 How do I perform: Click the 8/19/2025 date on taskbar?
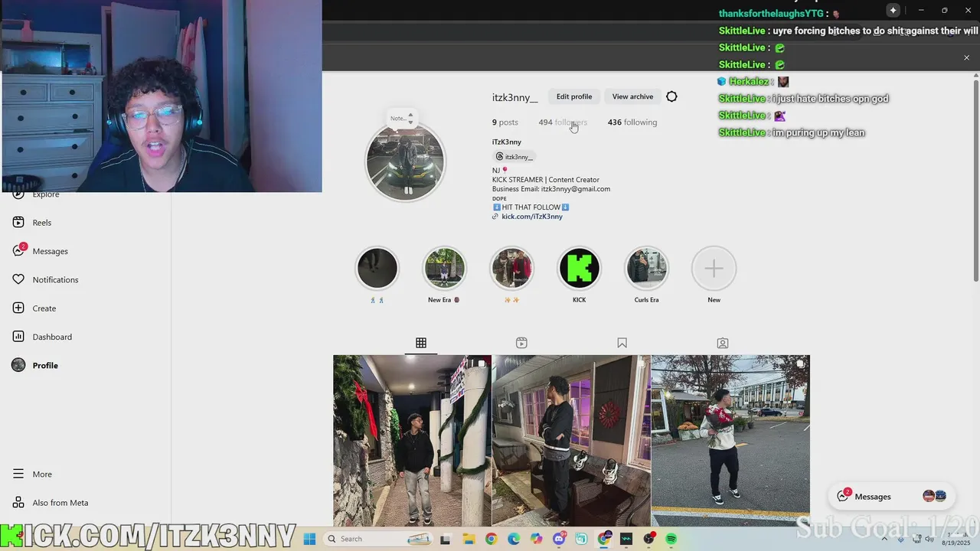point(955,543)
